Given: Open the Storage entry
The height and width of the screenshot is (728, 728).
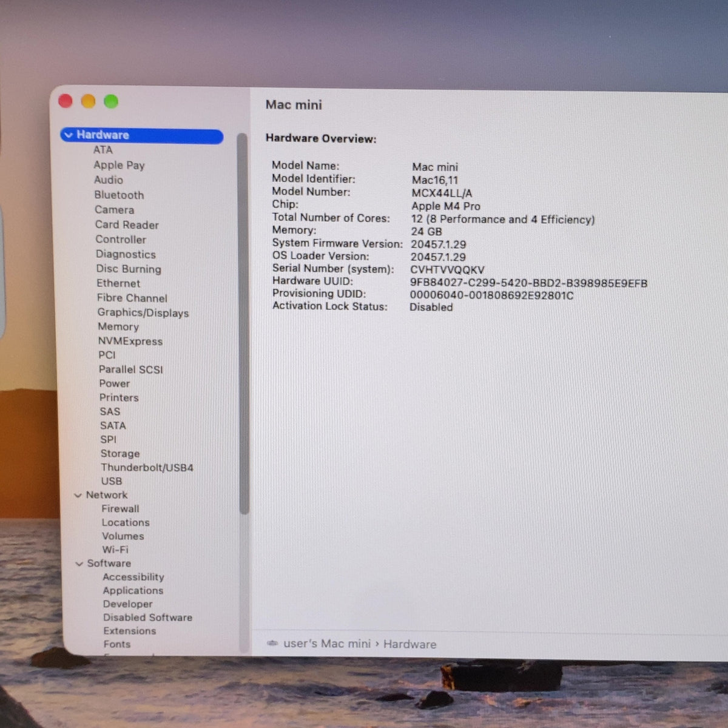Looking at the screenshot, I should point(120,454).
